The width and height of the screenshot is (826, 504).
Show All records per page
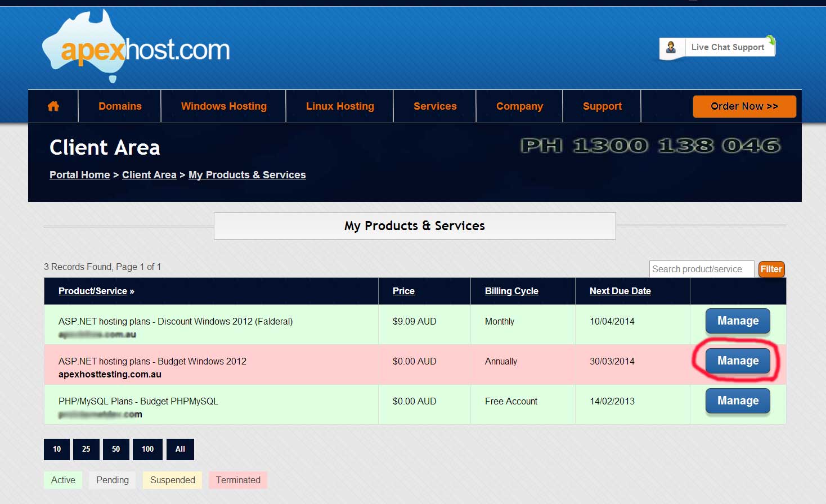click(x=180, y=449)
